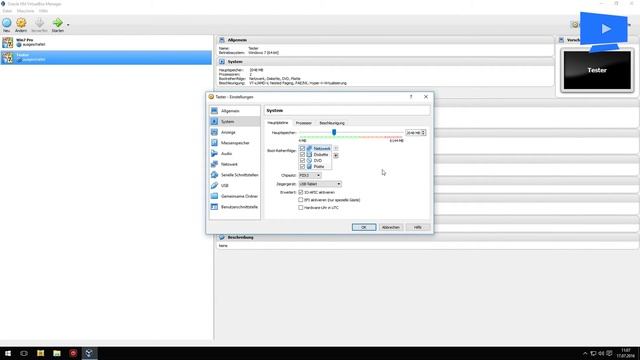Image resolution: width=640 pixels, height=360 pixels.
Task: Click the taskbar clock
Action: point(626,353)
